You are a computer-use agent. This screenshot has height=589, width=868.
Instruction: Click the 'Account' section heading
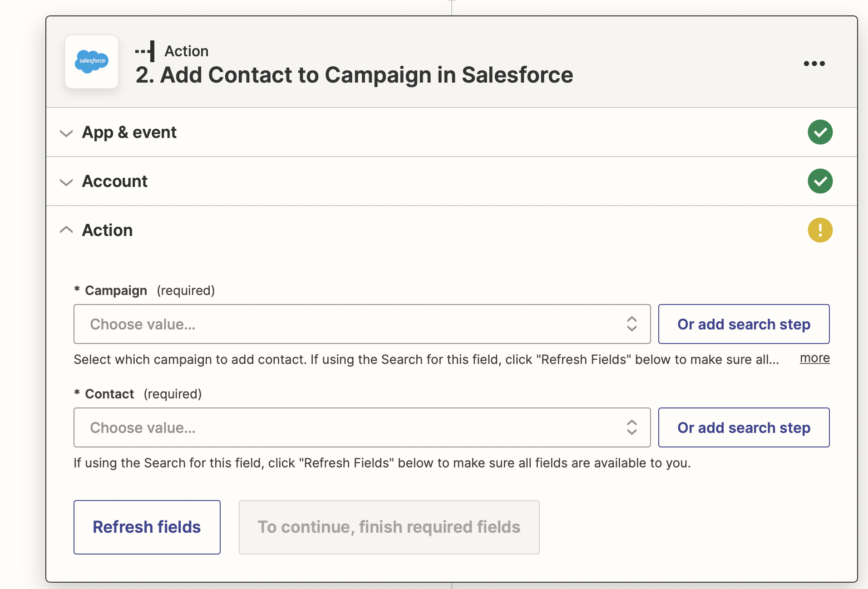[115, 182]
